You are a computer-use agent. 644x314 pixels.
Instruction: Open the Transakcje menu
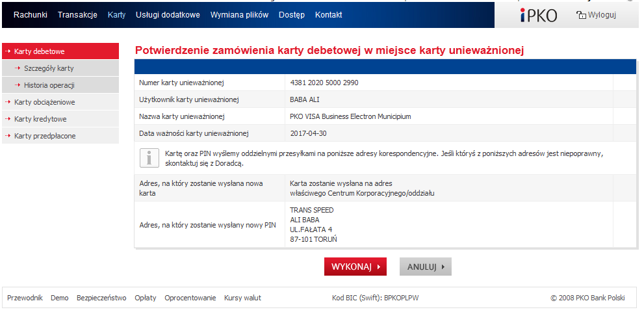coord(77,15)
